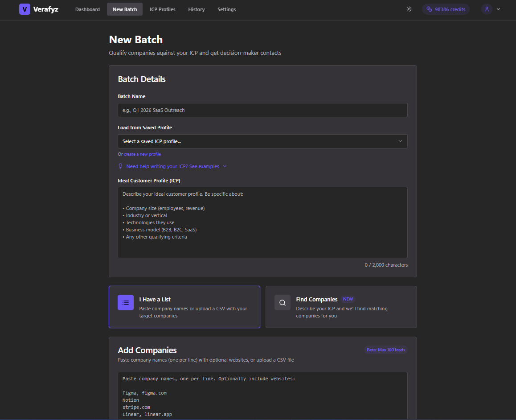Open the History page
The height and width of the screenshot is (420, 516).
coord(197,9)
